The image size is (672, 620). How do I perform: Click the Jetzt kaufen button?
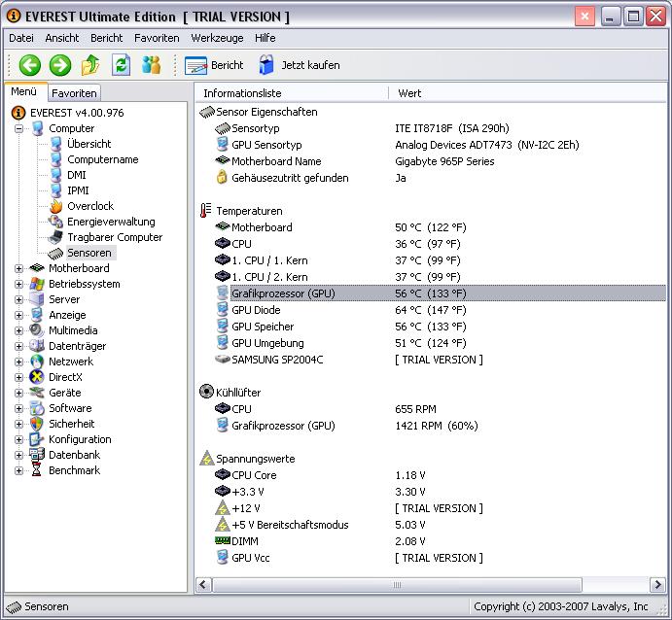coord(300,65)
